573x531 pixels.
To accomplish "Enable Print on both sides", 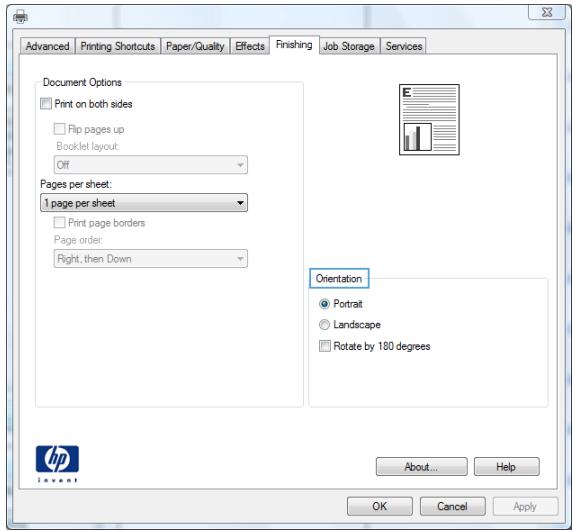I will pos(46,104).
